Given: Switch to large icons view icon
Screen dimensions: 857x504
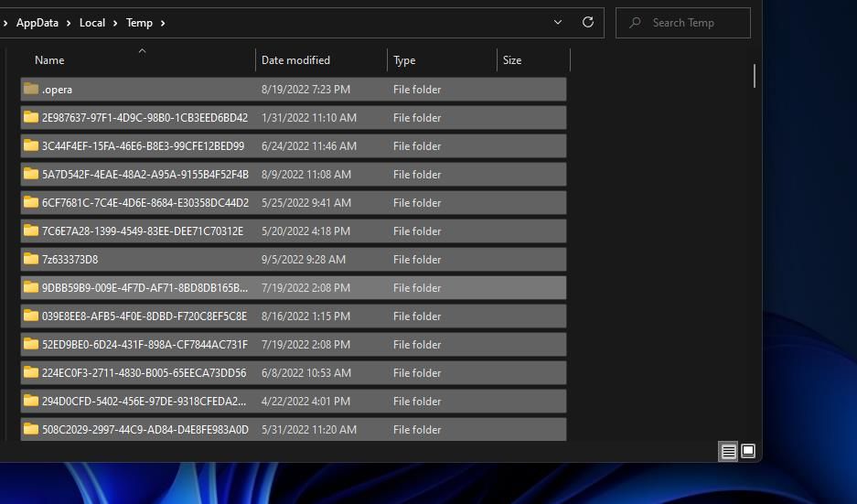Looking at the screenshot, I should (x=748, y=451).
